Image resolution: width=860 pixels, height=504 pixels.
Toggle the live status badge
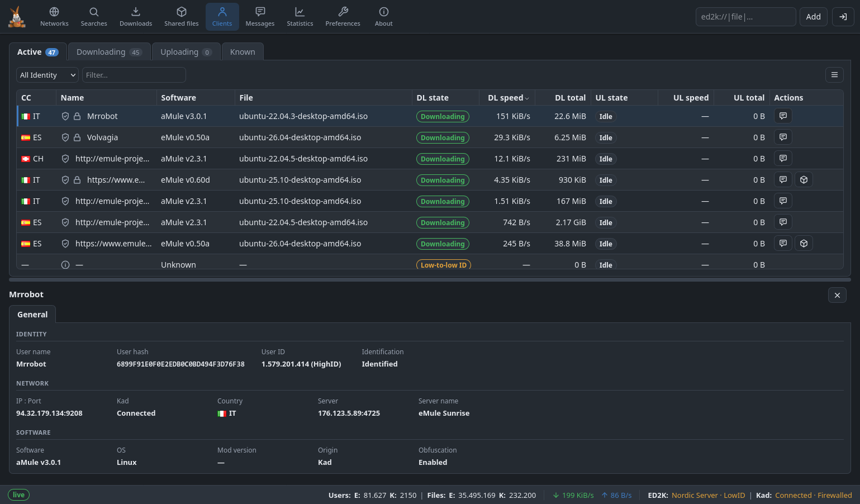click(18, 495)
